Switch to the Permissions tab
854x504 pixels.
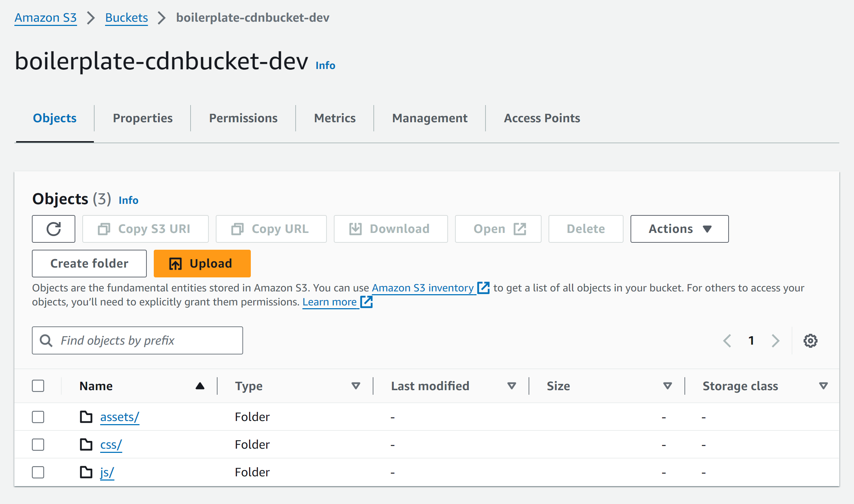(x=243, y=118)
